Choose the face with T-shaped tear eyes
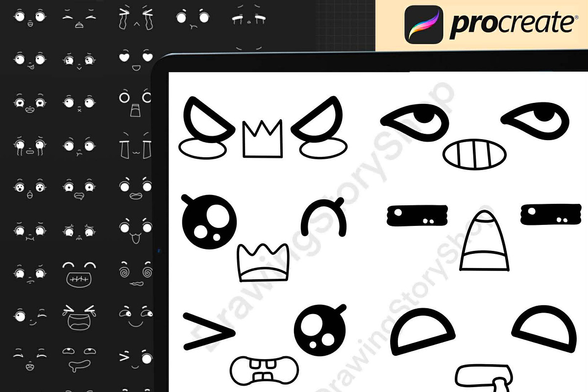Screen dimensions: 588x392 click(135, 145)
